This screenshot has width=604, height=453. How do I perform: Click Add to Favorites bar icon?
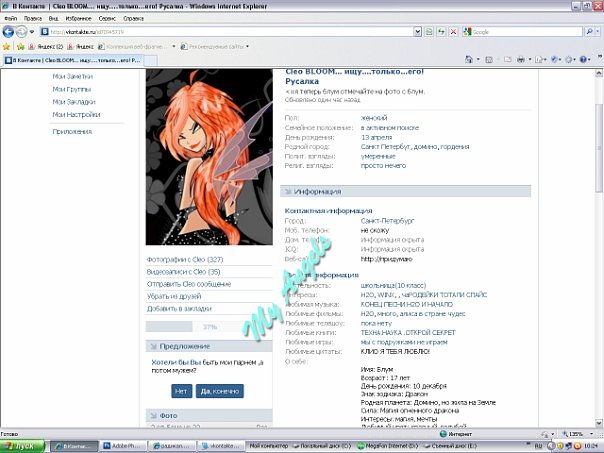[20, 47]
